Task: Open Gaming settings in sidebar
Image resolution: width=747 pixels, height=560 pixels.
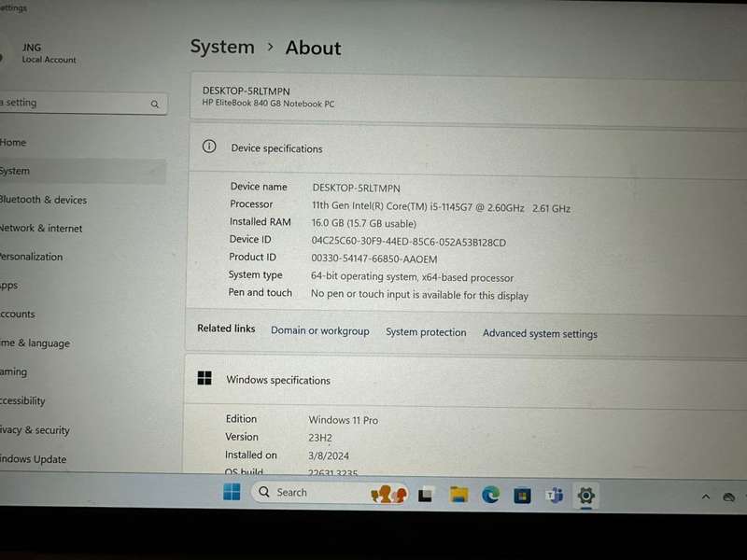Action: pyautogui.click(x=14, y=371)
